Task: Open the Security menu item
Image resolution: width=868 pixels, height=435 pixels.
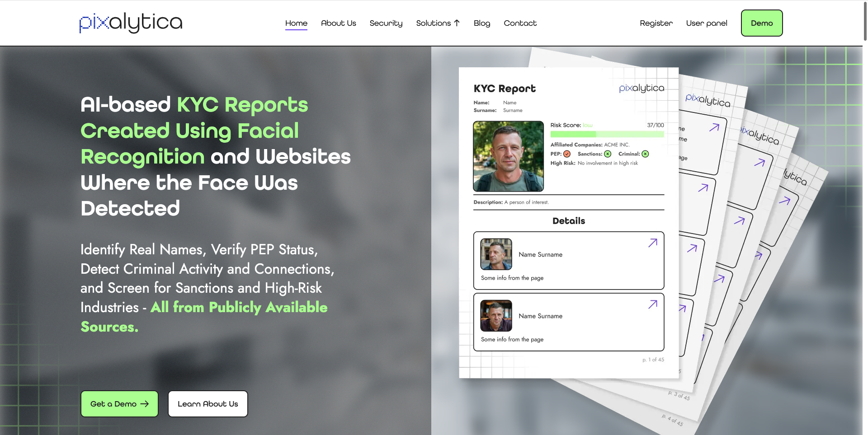Action: tap(386, 23)
